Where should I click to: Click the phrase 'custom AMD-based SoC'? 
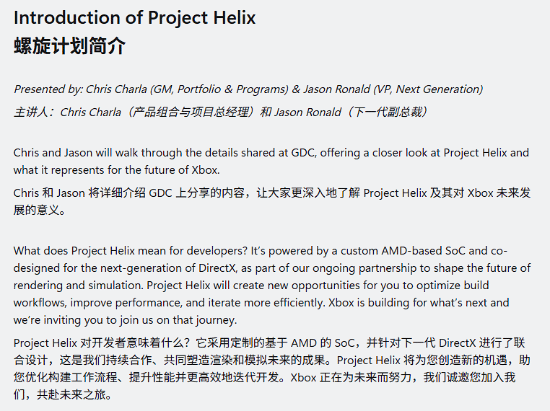coord(403,251)
